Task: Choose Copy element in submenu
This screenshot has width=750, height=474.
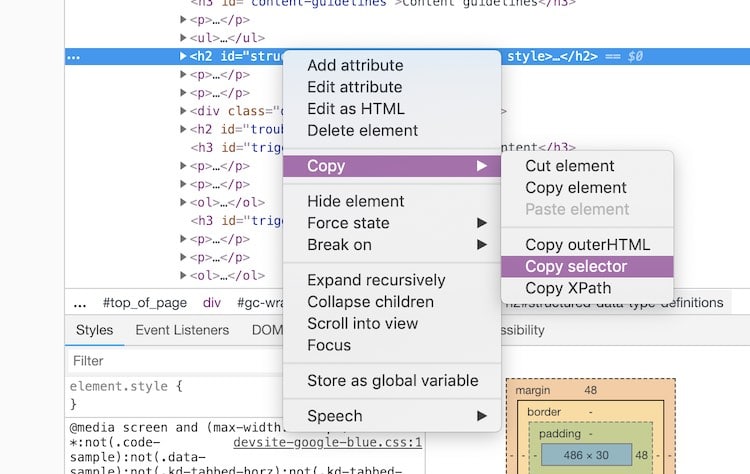Action: tap(575, 188)
